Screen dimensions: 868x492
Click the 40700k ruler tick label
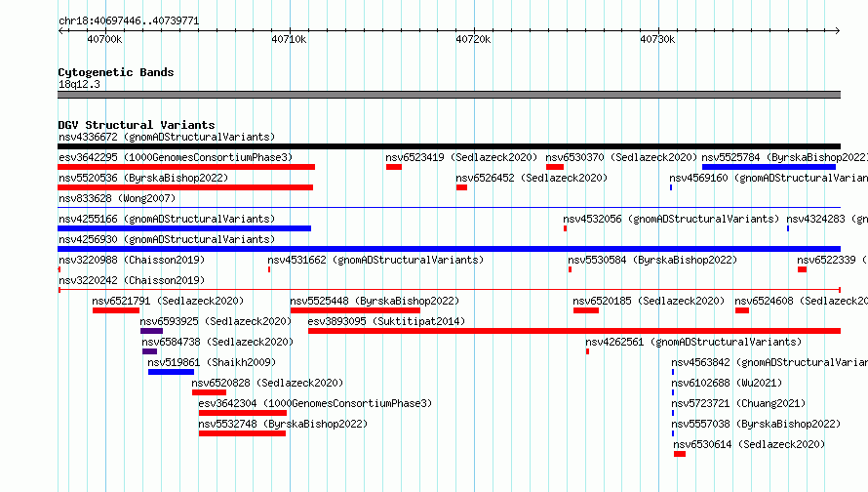coord(104,39)
